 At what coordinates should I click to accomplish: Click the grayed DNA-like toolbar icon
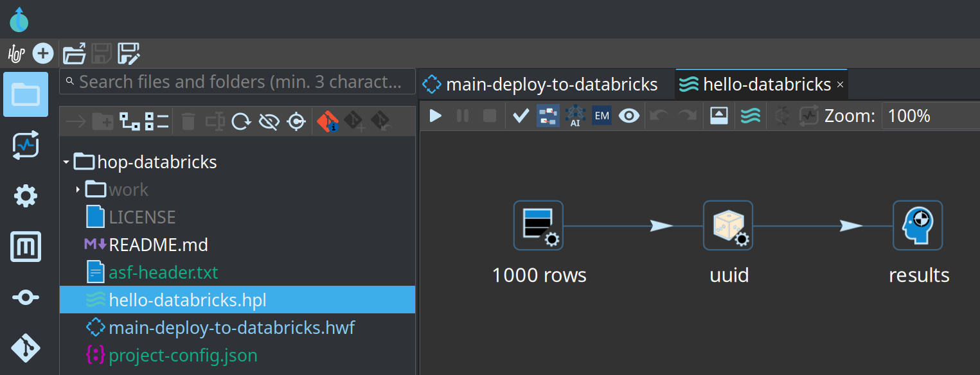pyautogui.click(x=782, y=116)
